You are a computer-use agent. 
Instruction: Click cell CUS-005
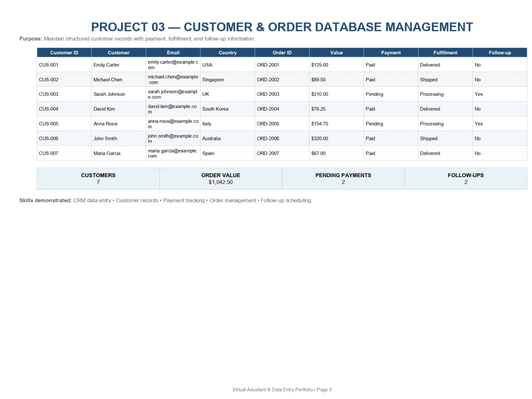(x=64, y=123)
